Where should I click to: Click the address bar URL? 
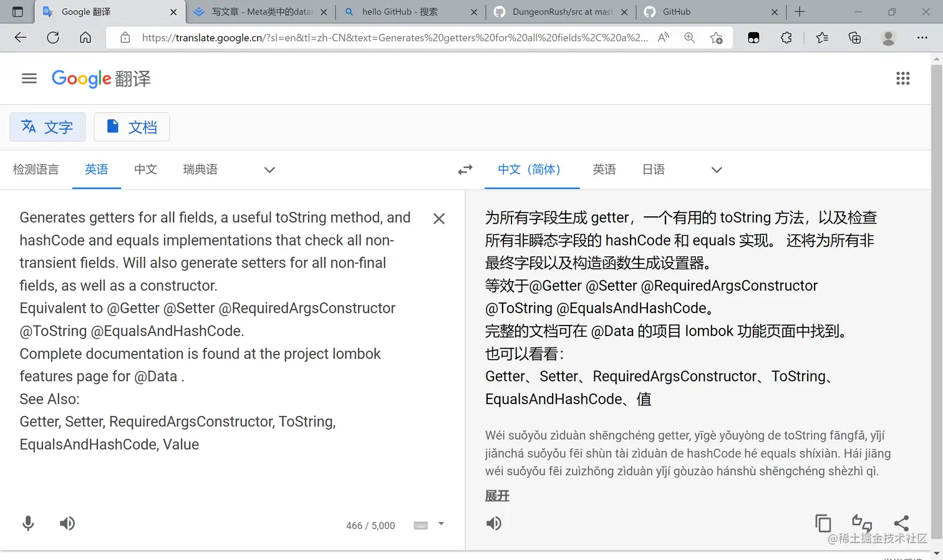coord(394,37)
